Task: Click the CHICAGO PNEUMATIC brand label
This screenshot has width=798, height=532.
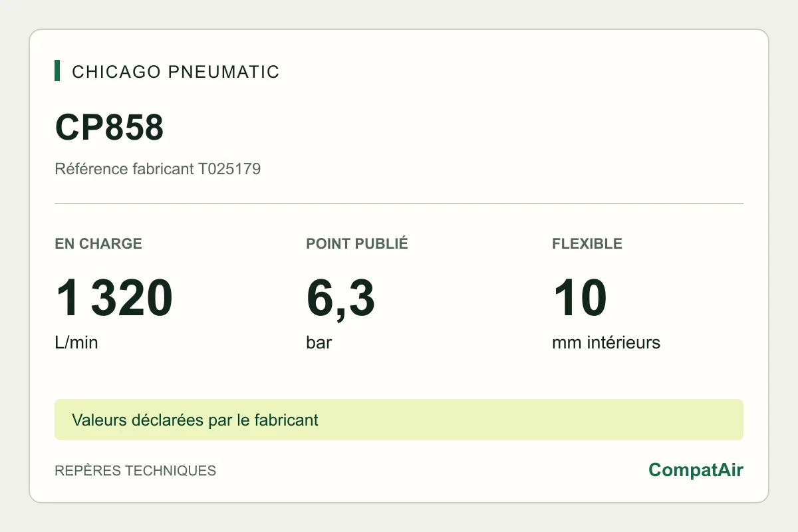Action: point(176,72)
